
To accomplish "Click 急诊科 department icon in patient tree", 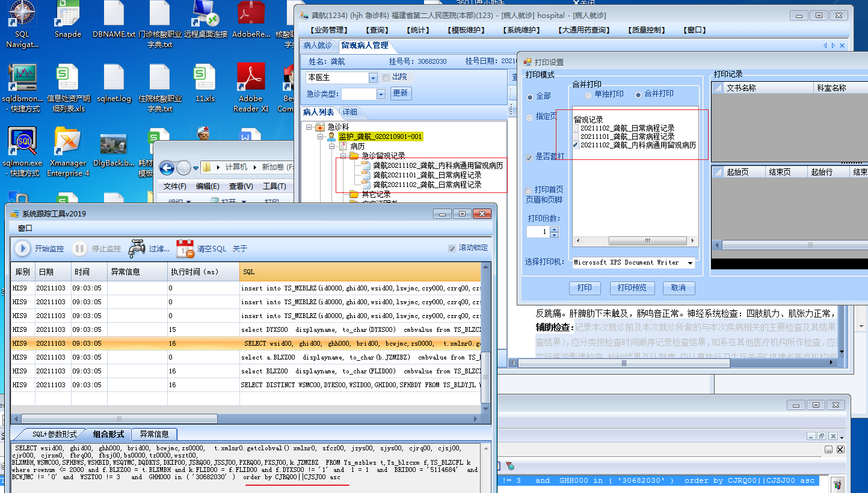I will [x=319, y=127].
